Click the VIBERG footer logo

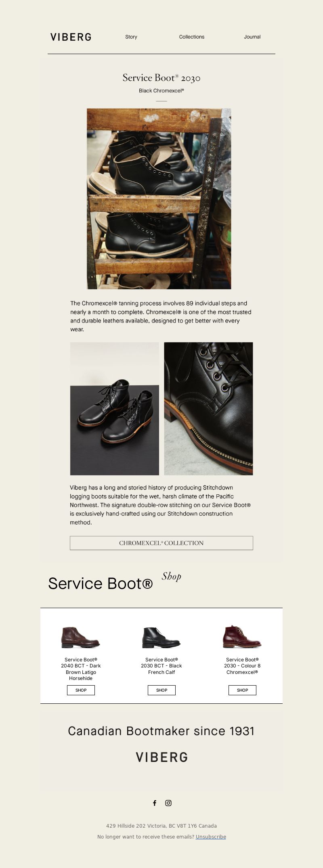161,757
